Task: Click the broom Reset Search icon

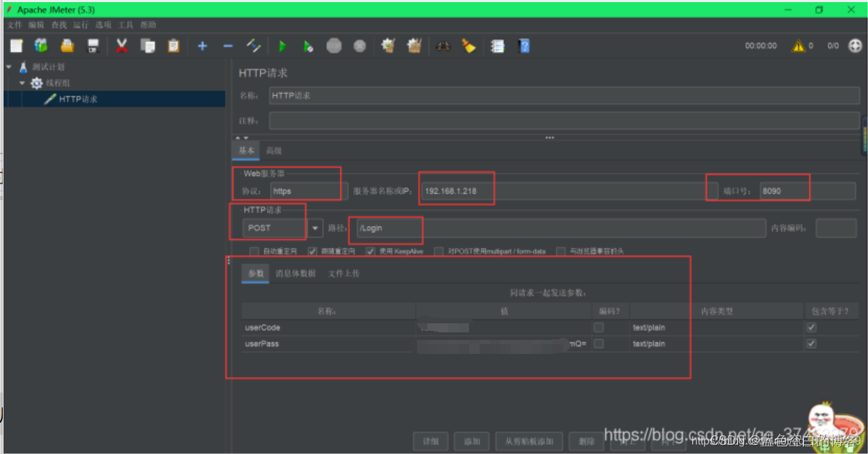Action: tap(469, 46)
